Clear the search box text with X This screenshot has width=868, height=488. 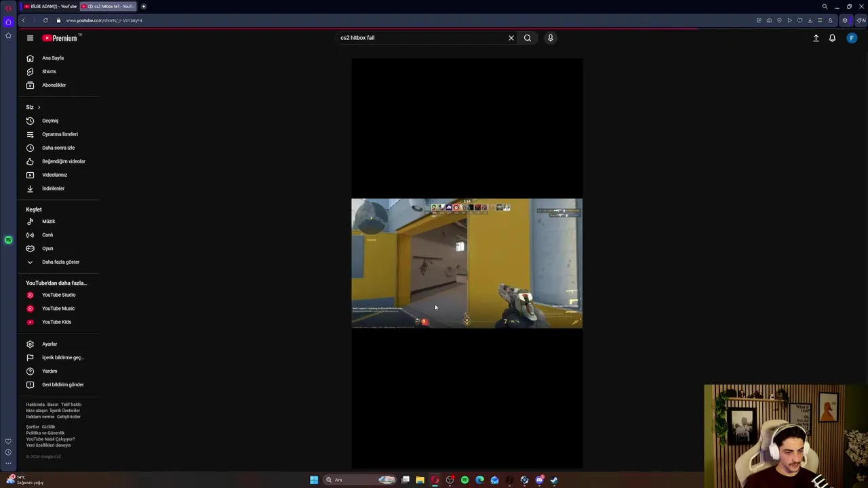(511, 38)
